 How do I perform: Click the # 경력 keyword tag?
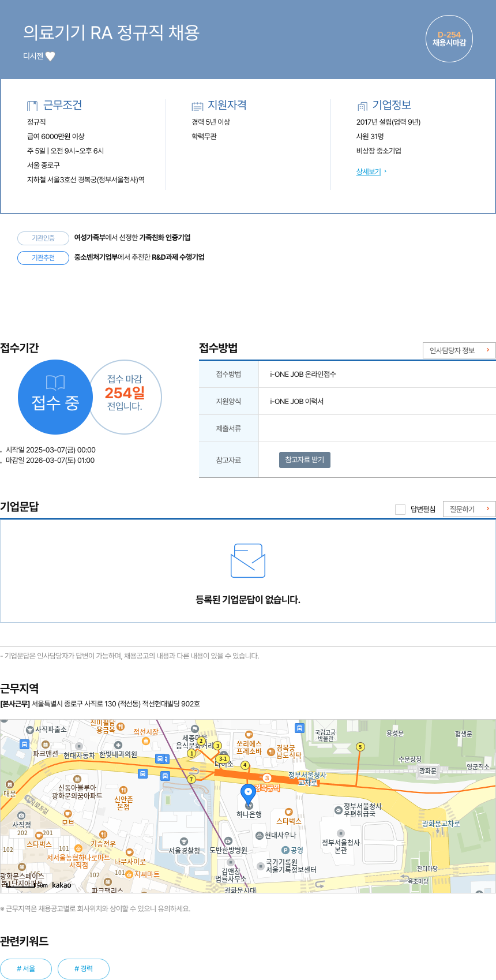[x=84, y=969]
